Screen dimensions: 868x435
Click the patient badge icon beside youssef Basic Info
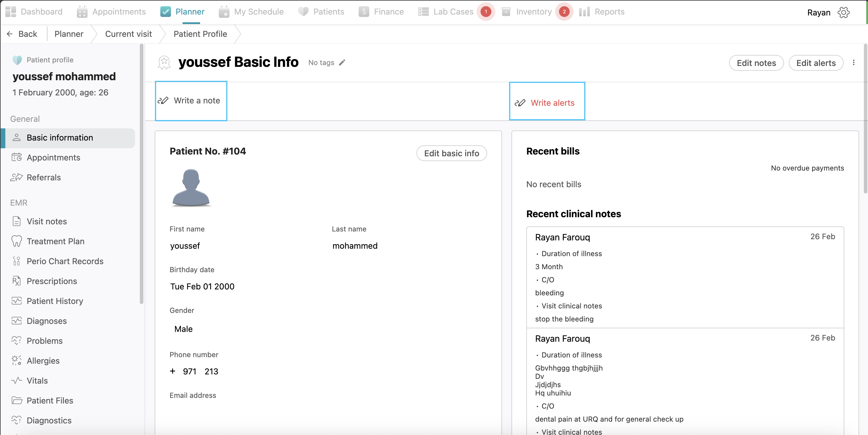click(x=164, y=62)
